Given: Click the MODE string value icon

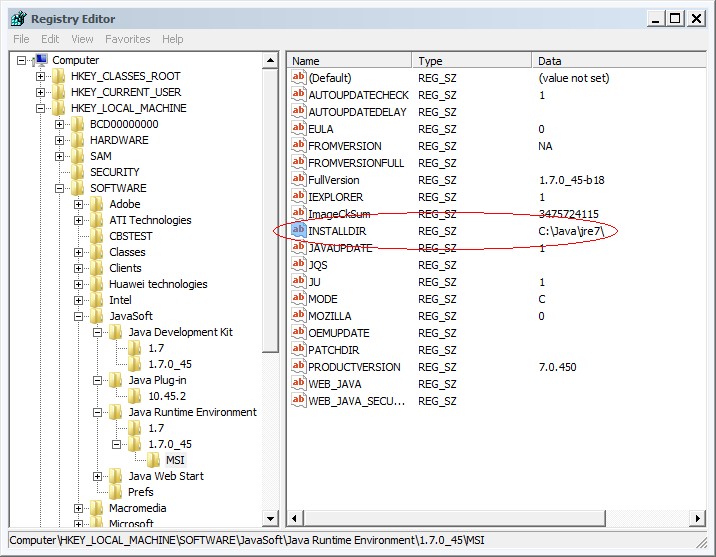Looking at the screenshot, I should tap(298, 298).
